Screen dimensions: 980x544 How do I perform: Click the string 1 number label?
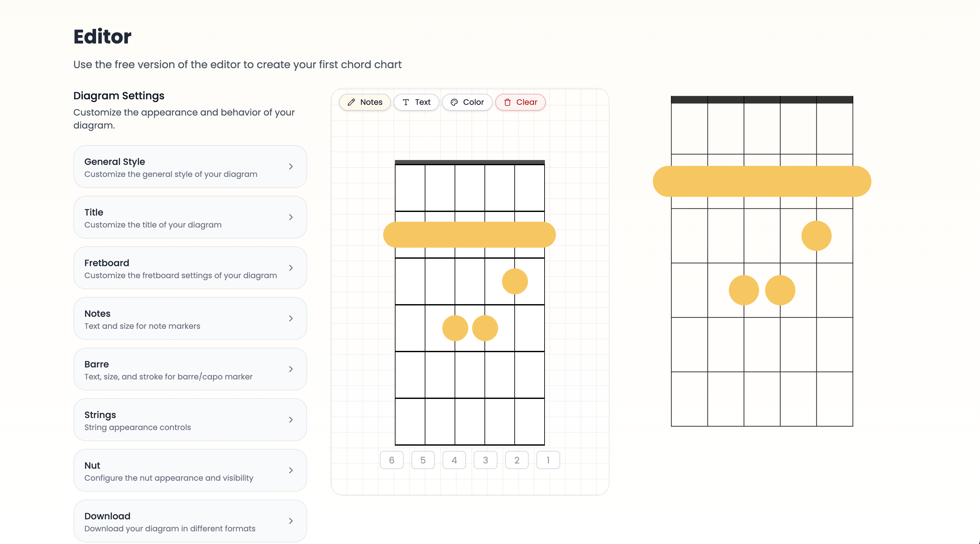pos(548,460)
